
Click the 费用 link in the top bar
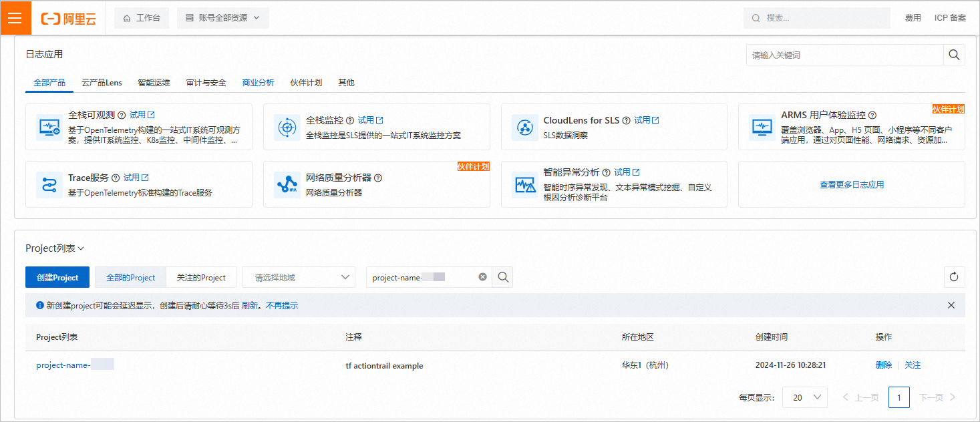pos(913,18)
